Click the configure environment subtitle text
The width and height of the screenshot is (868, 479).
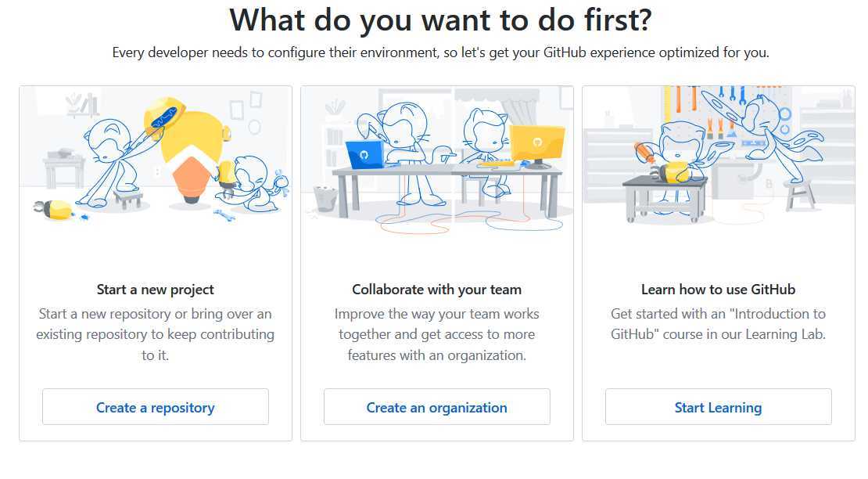coord(440,52)
